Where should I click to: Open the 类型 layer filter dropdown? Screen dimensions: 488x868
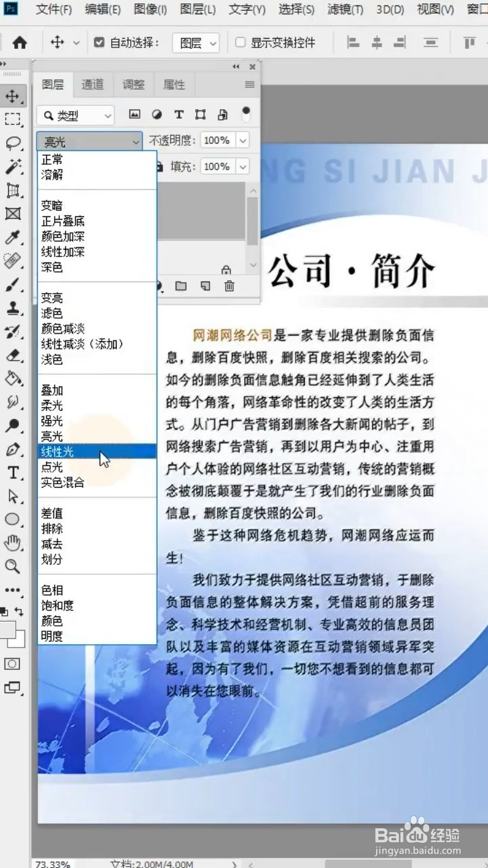(75, 115)
